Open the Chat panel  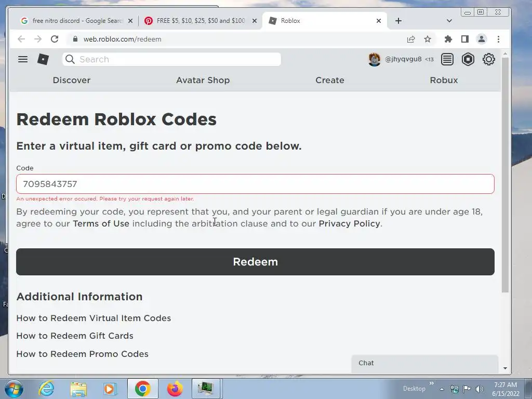point(425,363)
